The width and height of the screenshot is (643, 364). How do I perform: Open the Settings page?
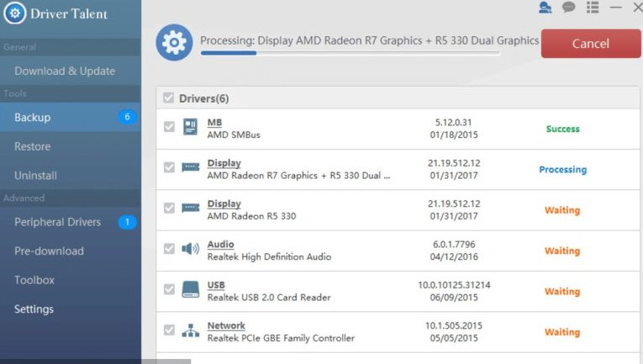[x=34, y=309]
